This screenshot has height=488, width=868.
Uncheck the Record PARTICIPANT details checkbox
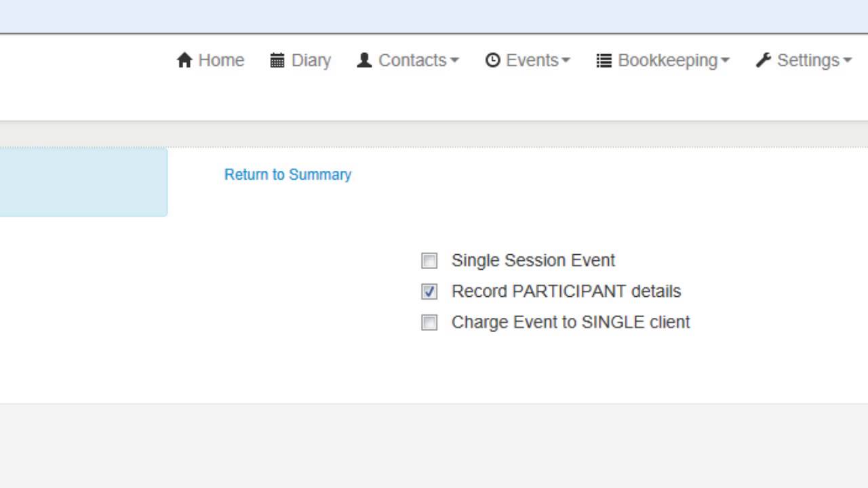point(429,291)
